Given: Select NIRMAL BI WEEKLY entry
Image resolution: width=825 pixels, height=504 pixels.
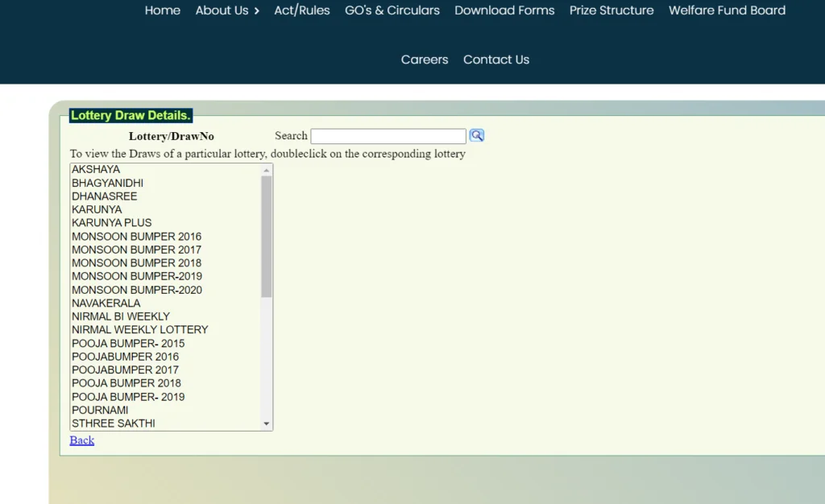Looking at the screenshot, I should [x=165, y=316].
